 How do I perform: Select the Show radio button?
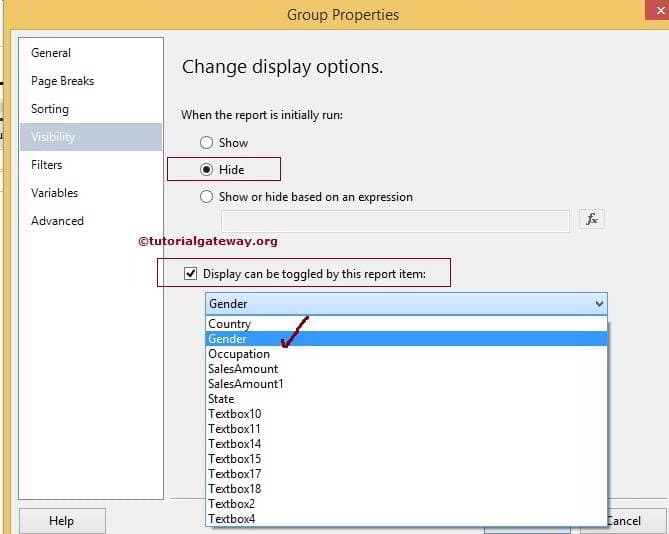point(207,142)
